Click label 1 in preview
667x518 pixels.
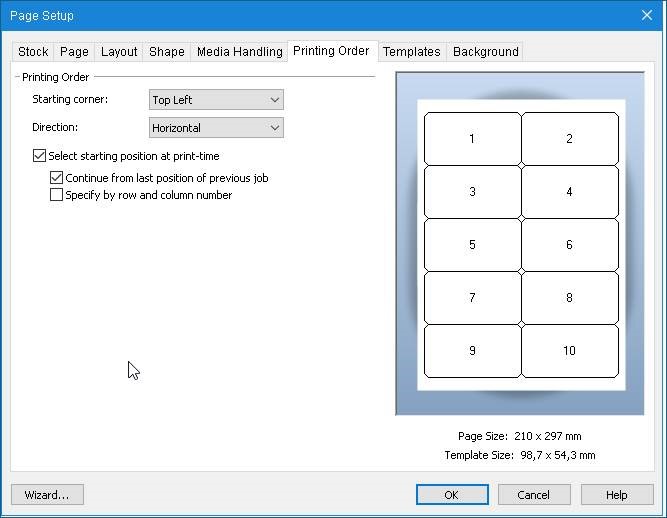(x=472, y=139)
